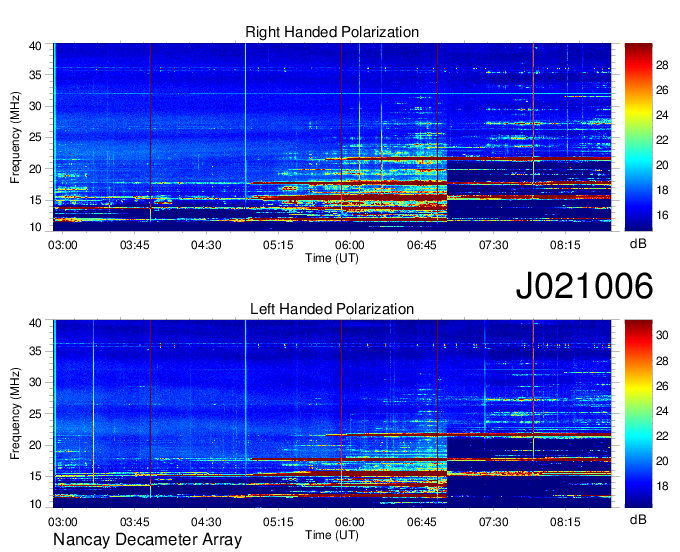Click the Left Handed Polarization spectrogram
This screenshot has height=552, width=680.
[332, 414]
